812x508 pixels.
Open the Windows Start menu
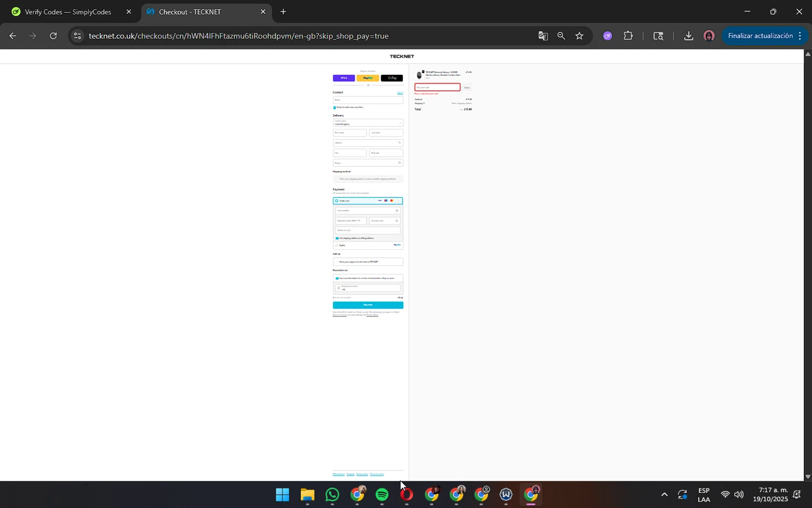click(x=283, y=495)
